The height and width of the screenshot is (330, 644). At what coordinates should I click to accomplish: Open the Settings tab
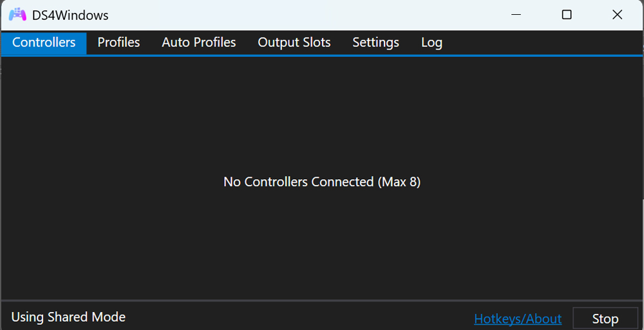click(375, 43)
